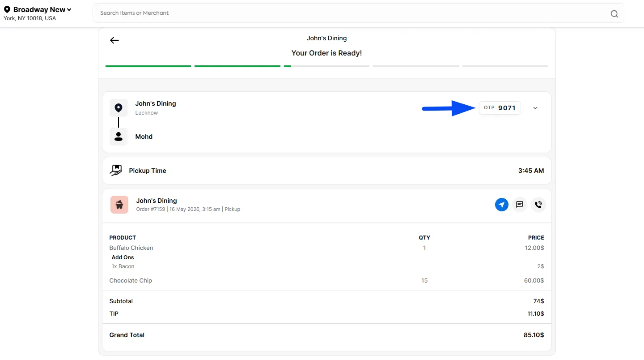Viewport: 644px width, 360px height.
Task: Expand order details with the chevron near OTP
Action: 535,108
